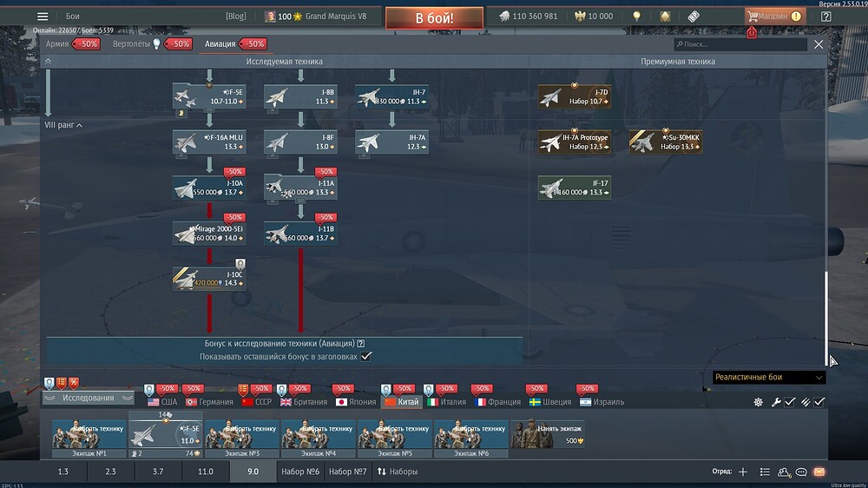Expand the Исследования panel
The width and height of the screenshot is (868, 488).
88,398
